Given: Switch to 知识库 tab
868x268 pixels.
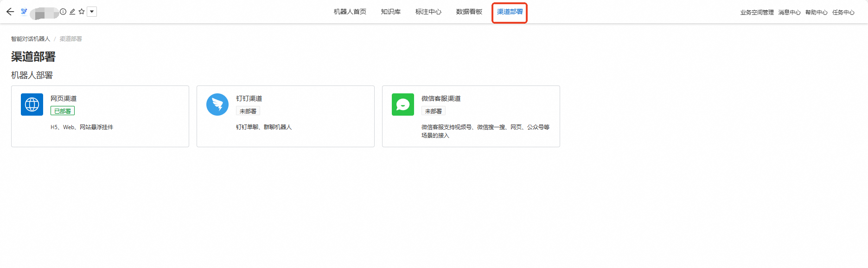Looking at the screenshot, I should 391,12.
